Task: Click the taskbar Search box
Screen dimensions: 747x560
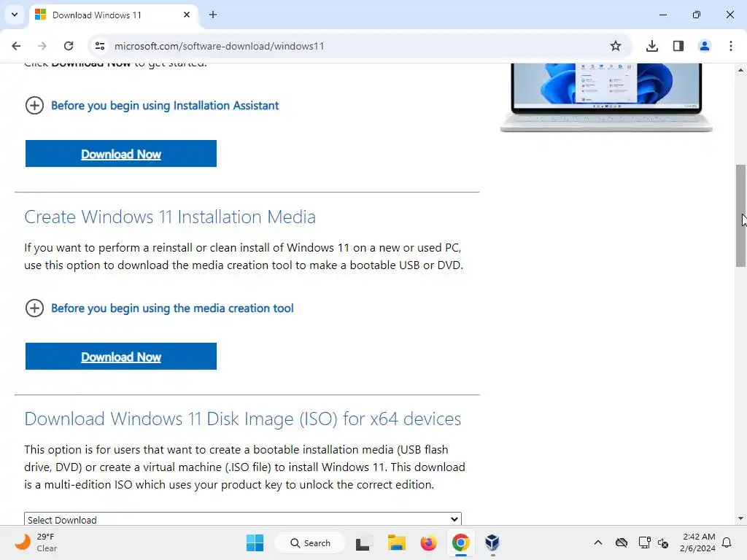Action: pos(310,542)
